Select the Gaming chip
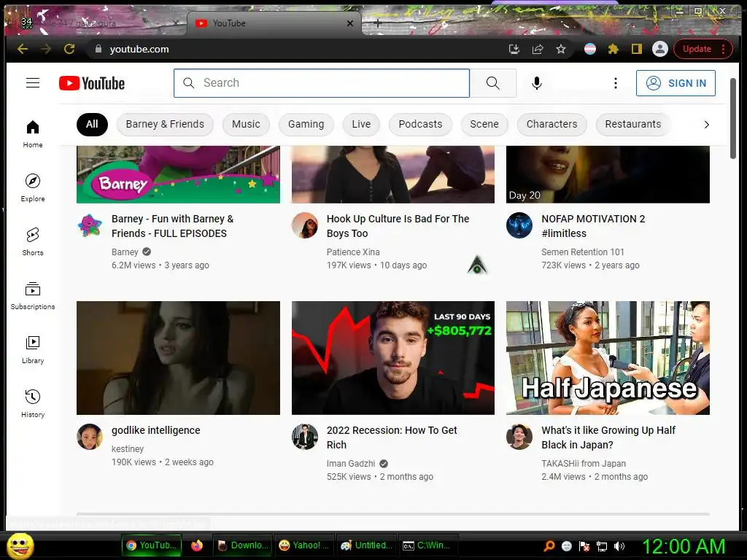The image size is (747, 560). click(x=306, y=124)
